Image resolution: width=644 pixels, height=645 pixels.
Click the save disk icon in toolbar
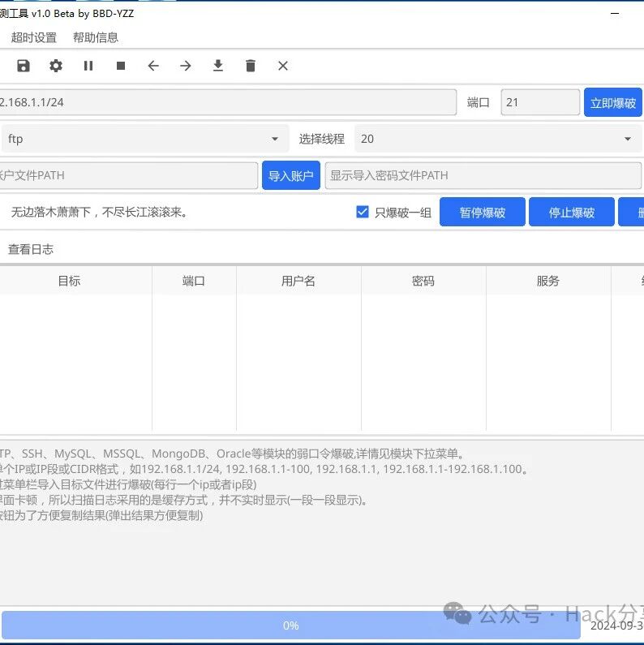pyautogui.click(x=24, y=66)
